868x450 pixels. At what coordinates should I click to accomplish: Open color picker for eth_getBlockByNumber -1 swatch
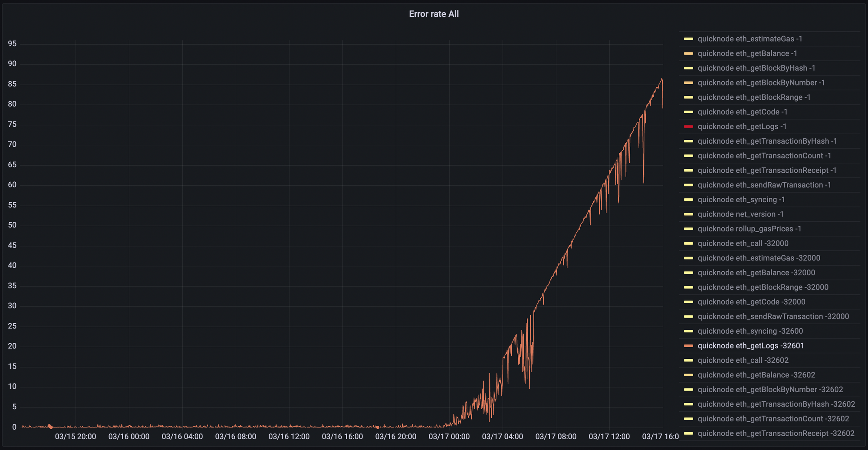[688, 82]
